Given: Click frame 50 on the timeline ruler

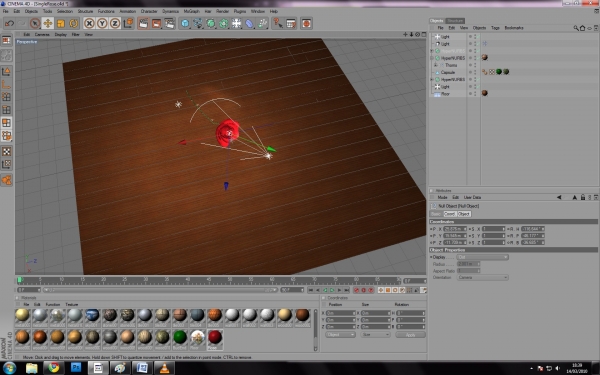Looking at the screenshot, I should pos(230,280).
